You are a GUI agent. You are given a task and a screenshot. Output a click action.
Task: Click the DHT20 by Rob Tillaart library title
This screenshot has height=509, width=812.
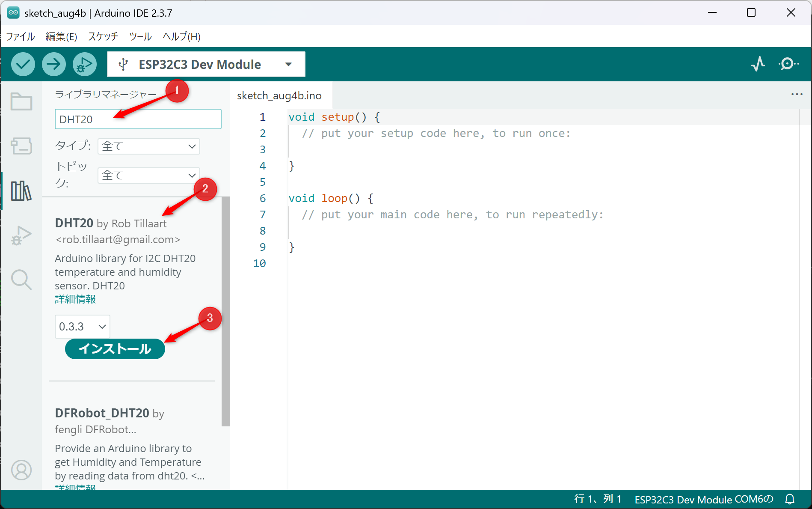pos(111,223)
